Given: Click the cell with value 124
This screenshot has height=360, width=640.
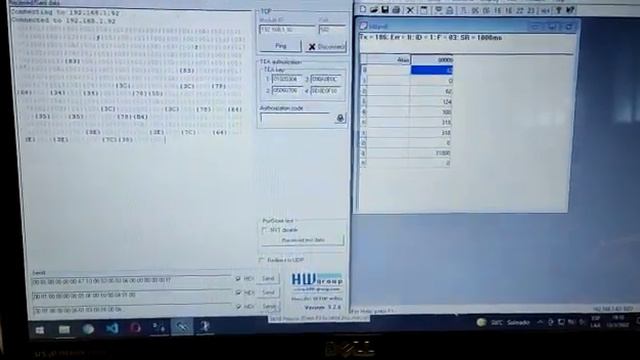Looking at the screenshot, I should [431, 102].
